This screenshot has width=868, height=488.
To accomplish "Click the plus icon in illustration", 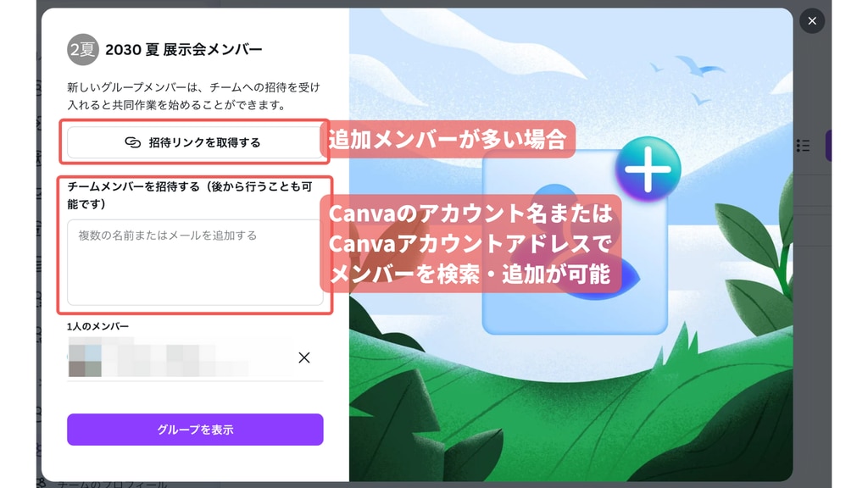I will click(x=648, y=169).
